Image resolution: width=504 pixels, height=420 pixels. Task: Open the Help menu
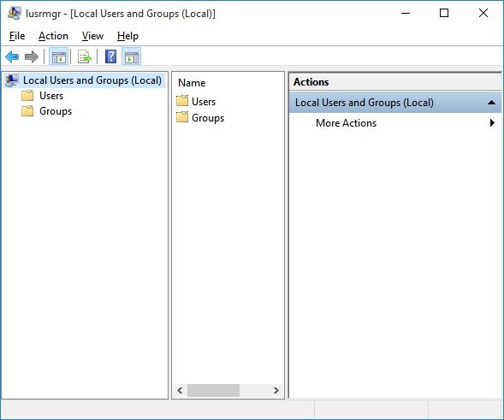coord(127,36)
